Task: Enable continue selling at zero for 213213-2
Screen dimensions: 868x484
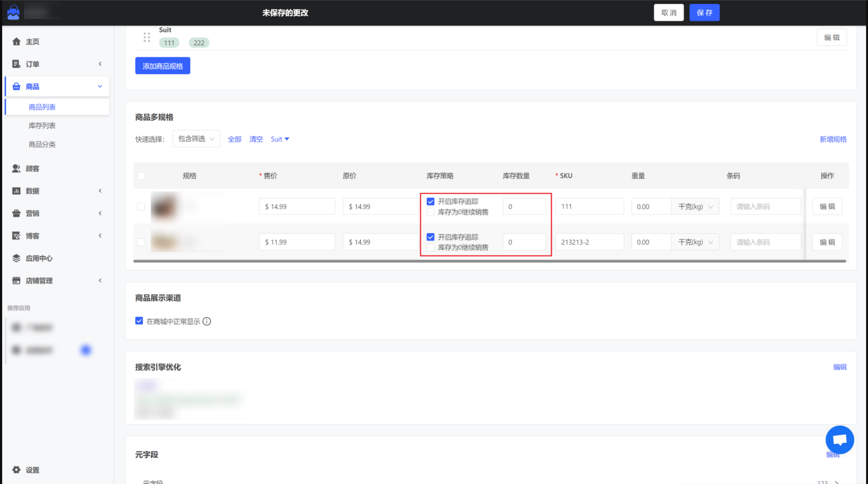Action: tap(430, 247)
